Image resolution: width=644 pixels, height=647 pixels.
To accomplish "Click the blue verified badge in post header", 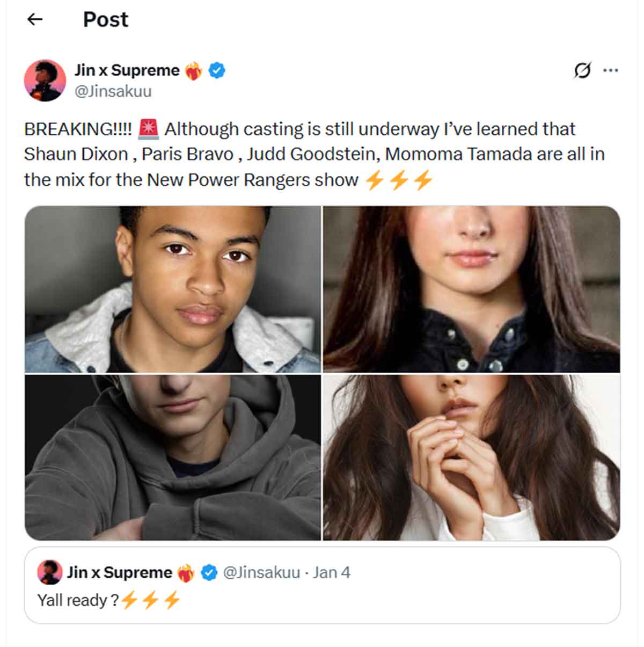I will 216,70.
